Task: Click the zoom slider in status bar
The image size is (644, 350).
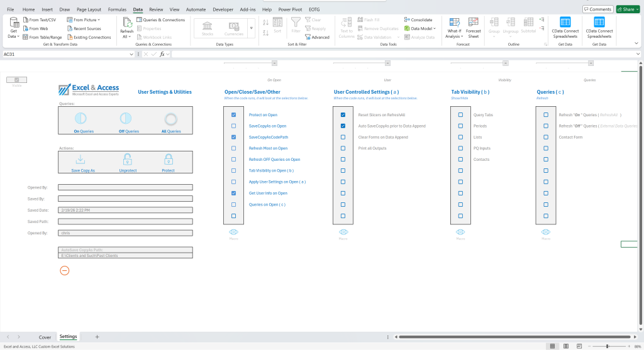Action: point(608,347)
